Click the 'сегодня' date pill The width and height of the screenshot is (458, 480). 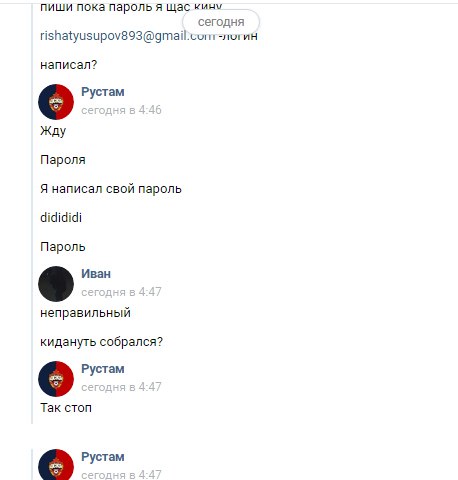pyautogui.click(x=221, y=22)
